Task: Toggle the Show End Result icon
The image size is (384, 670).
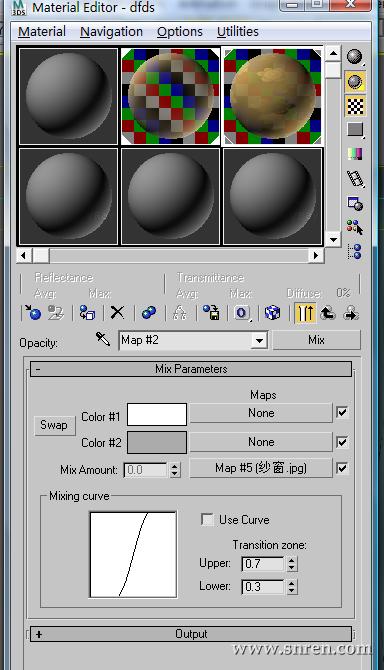Action: coord(305,313)
